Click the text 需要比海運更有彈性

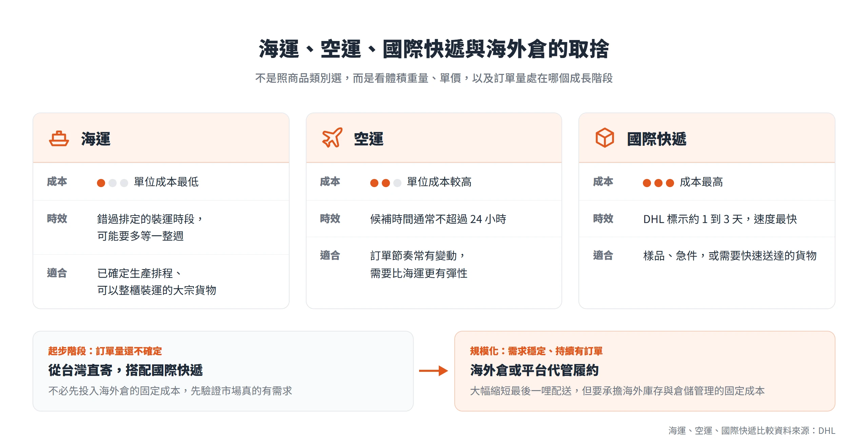(x=419, y=273)
